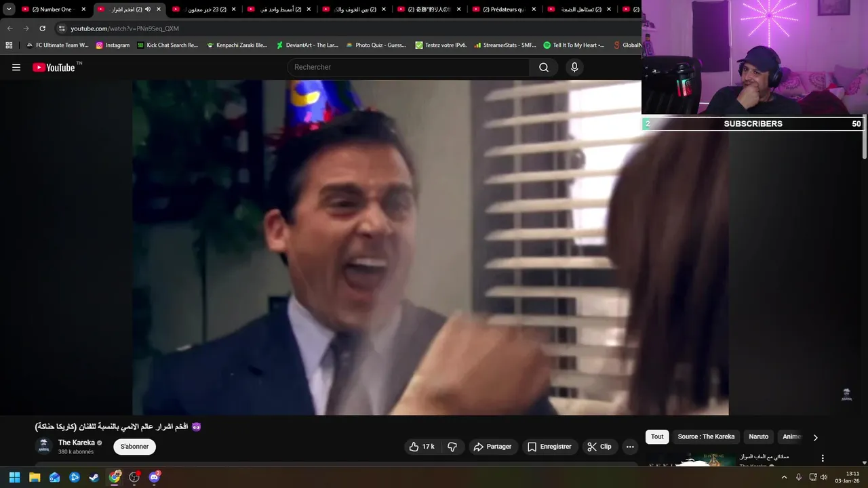Open Outlook mail from taskbar

point(54,477)
